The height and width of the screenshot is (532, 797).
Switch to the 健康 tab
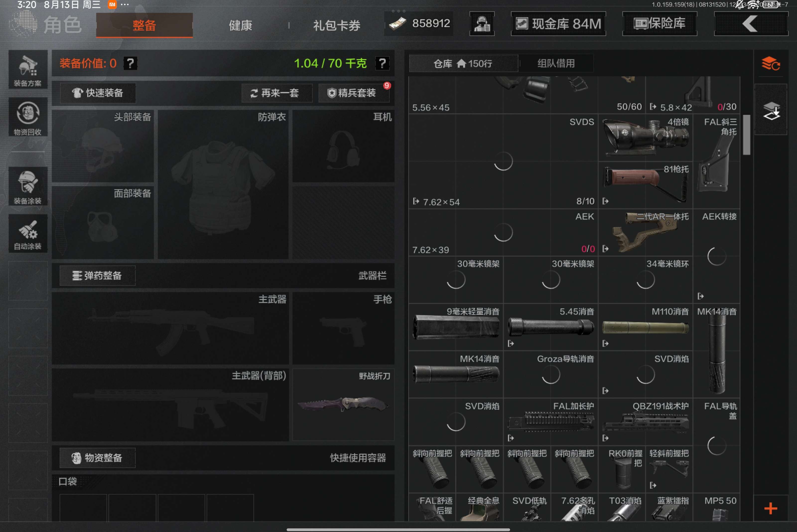coord(241,25)
